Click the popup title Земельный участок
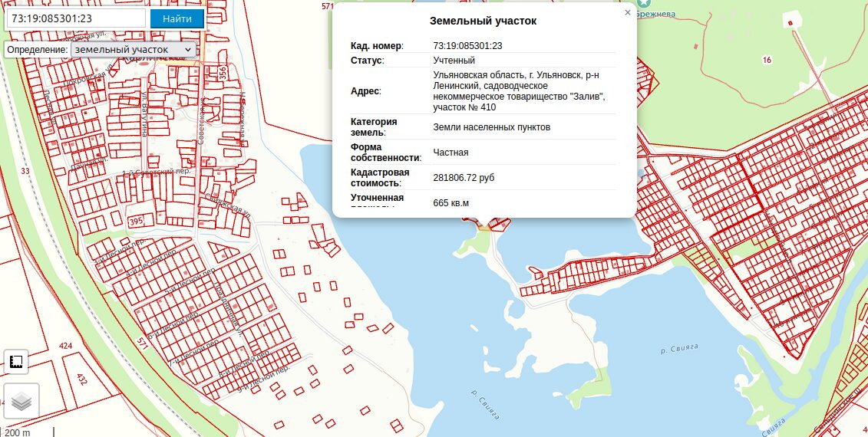The width and height of the screenshot is (868, 437). point(483,21)
